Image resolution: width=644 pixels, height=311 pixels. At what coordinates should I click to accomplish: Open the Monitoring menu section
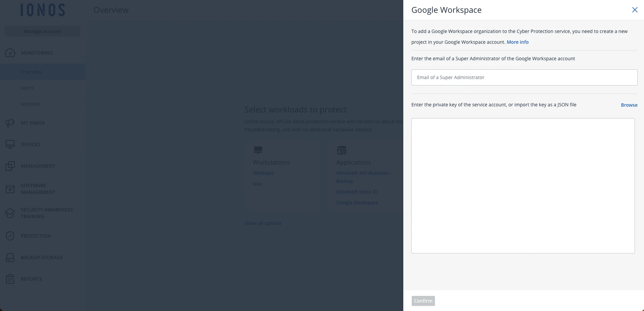(x=37, y=53)
